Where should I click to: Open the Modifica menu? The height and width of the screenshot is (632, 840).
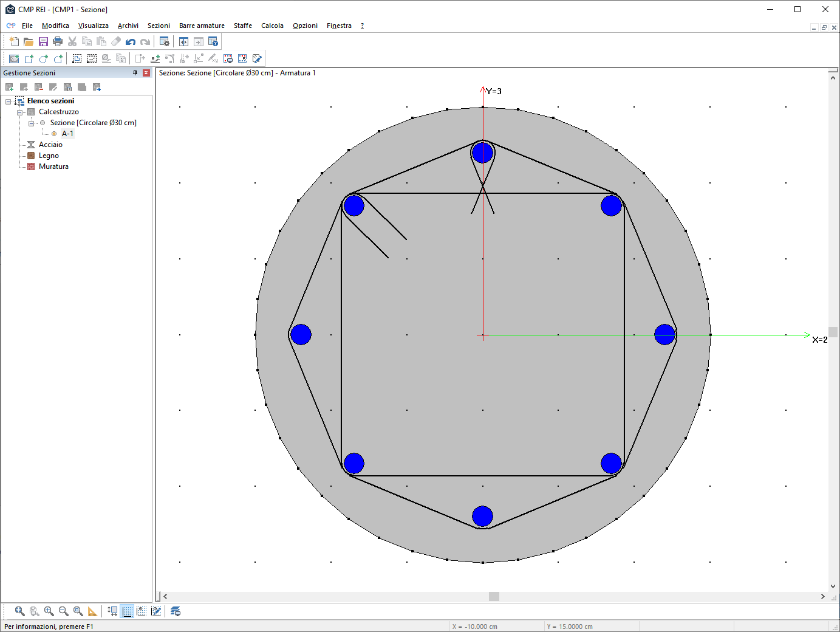click(x=55, y=26)
